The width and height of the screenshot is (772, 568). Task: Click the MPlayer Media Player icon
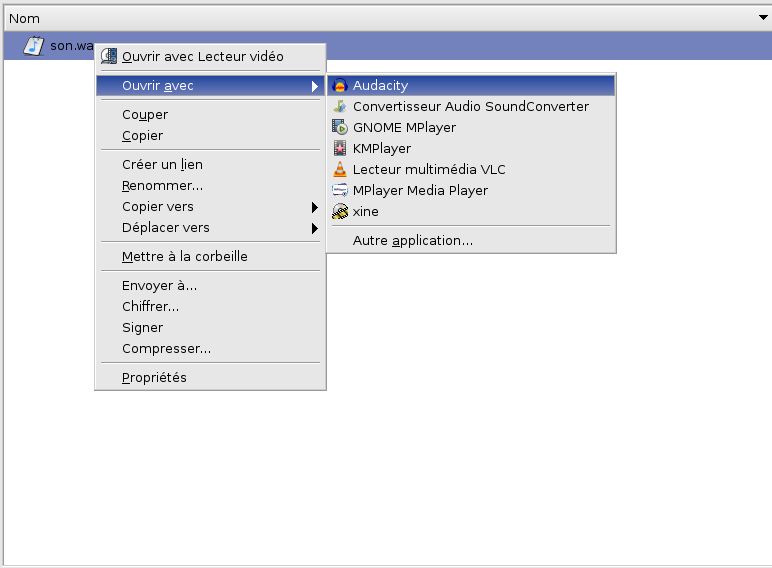(340, 191)
